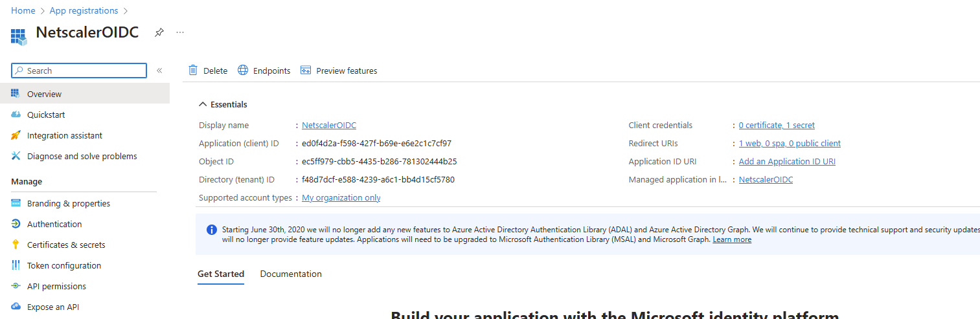Open Quickstart in the sidebar
The height and width of the screenshot is (319, 980).
pos(46,115)
